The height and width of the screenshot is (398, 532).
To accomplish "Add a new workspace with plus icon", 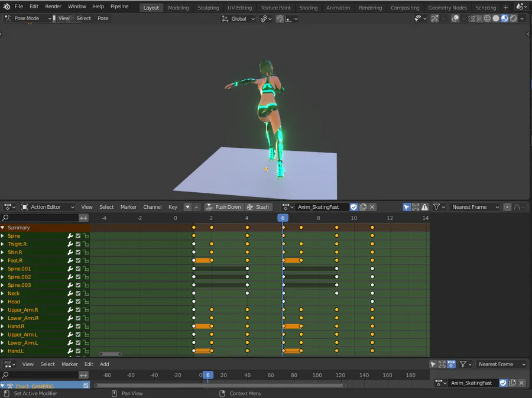I will pos(505,8).
